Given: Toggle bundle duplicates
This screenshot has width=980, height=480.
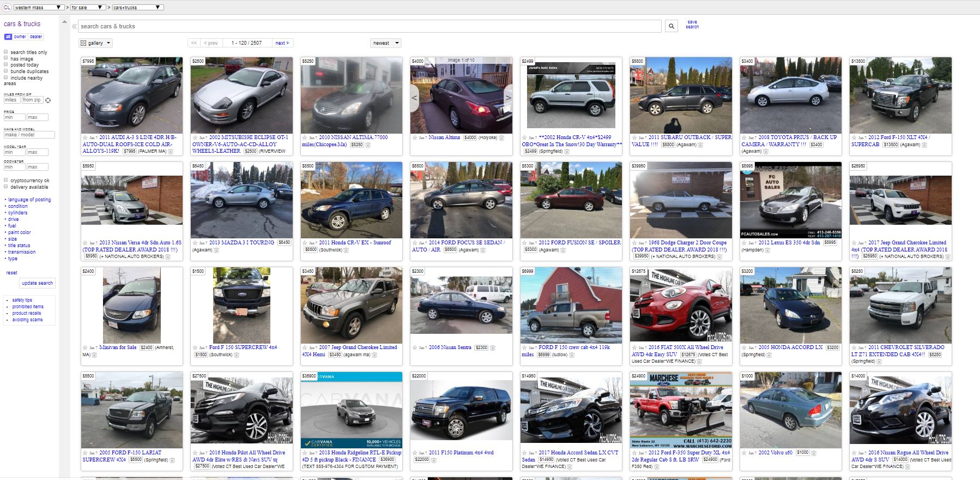Looking at the screenshot, I should point(6,71).
